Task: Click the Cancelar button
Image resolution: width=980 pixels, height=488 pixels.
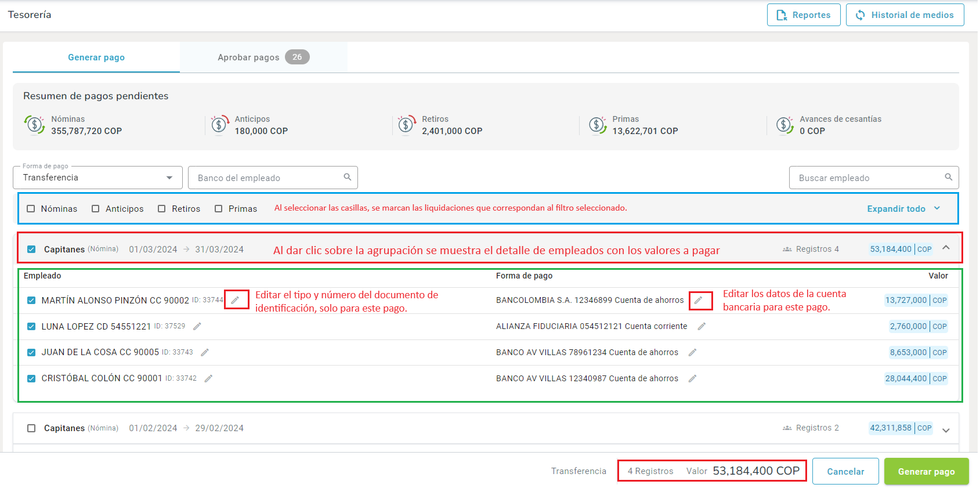Action: click(x=845, y=471)
